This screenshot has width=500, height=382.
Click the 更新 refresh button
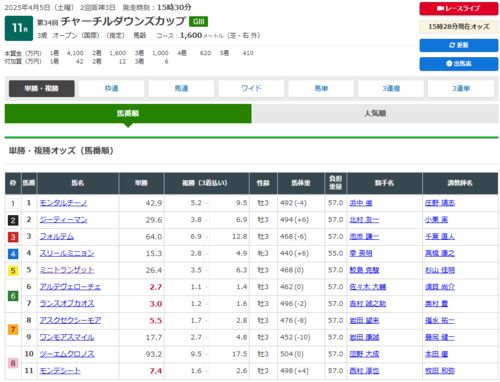click(x=459, y=45)
